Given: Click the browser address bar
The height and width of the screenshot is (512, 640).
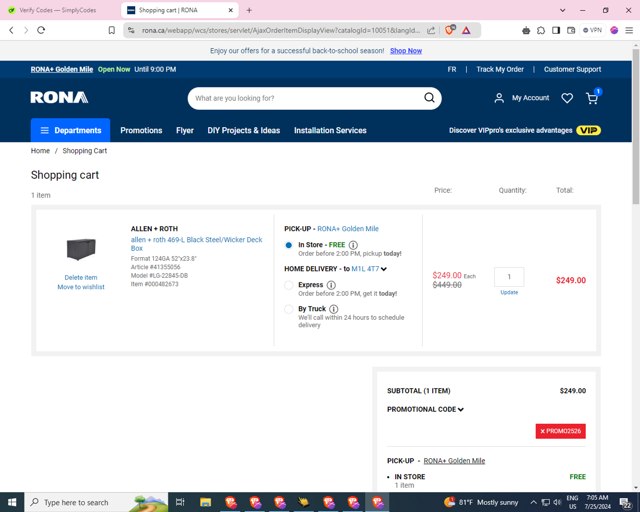Looking at the screenshot, I should pos(281,30).
